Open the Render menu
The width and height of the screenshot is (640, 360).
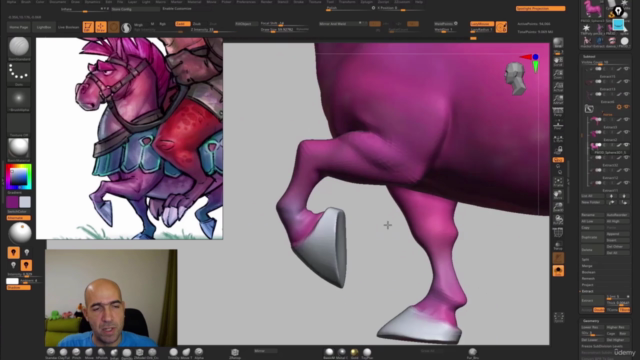tap(267, 2)
